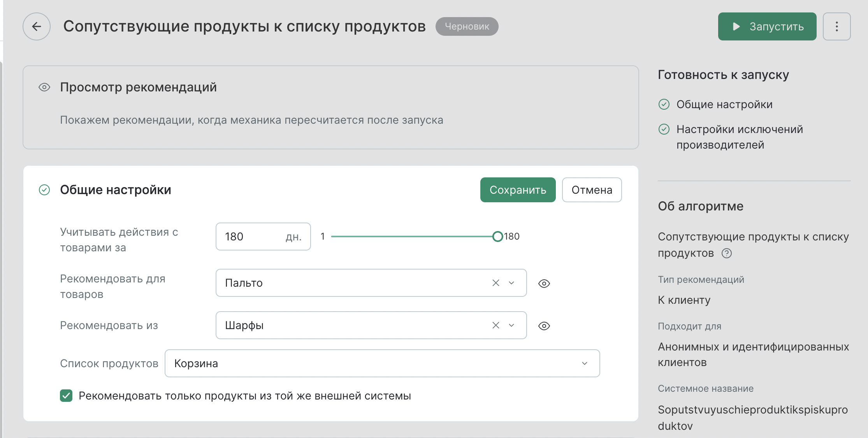Viewport: 868px width, 438px height.
Task: Save settings with Сохранить button
Action: [518, 190]
